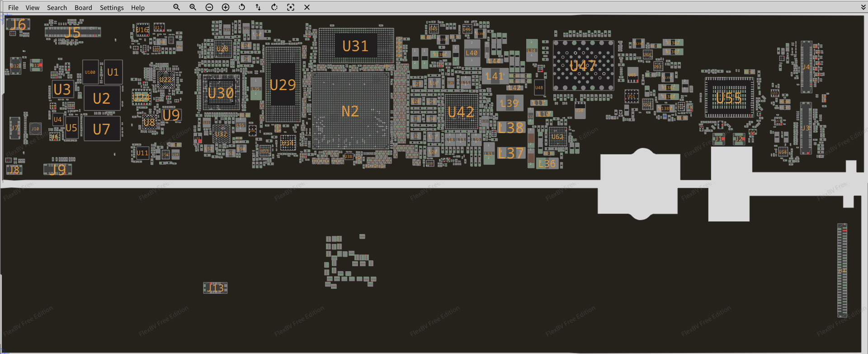Screen dimensions: 868x354
Task: Select component U31 on the board
Action: point(355,46)
